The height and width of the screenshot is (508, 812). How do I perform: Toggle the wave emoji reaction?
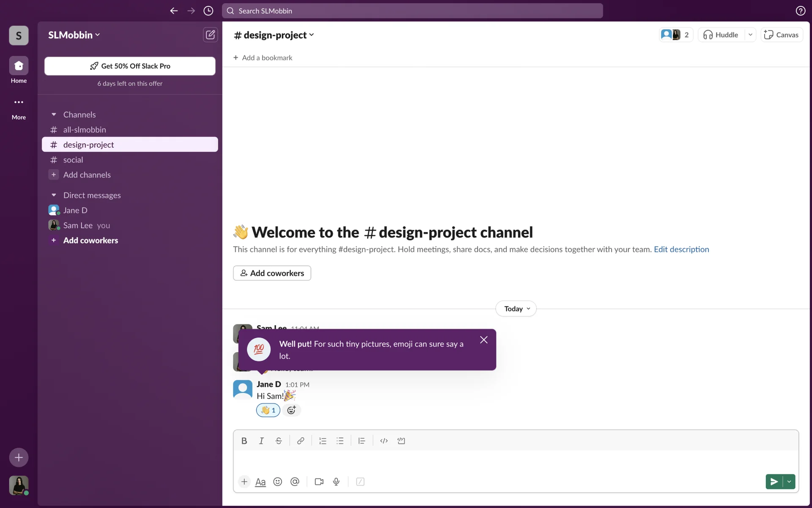pos(268,410)
